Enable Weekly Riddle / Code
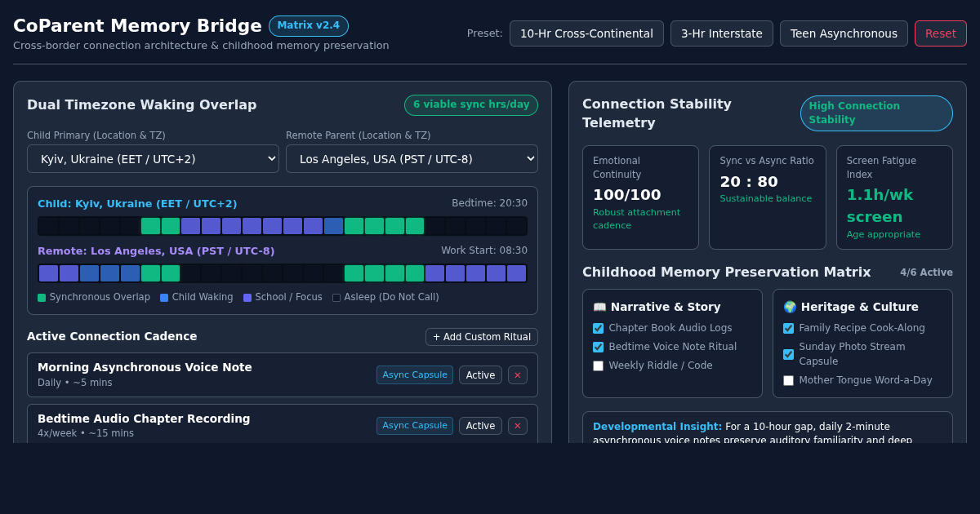Screen dimensions: 980x514 click(x=599, y=366)
